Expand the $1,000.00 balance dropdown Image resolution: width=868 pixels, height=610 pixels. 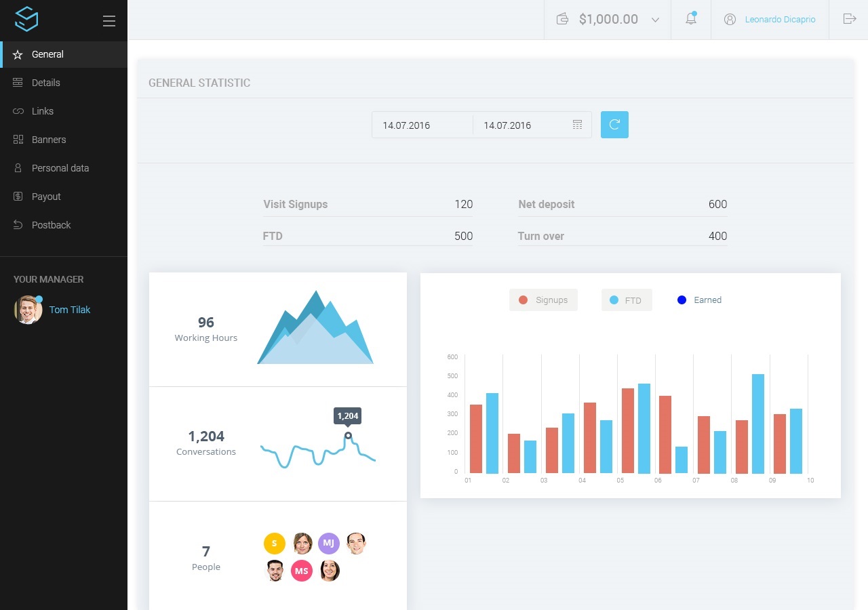coord(655,20)
